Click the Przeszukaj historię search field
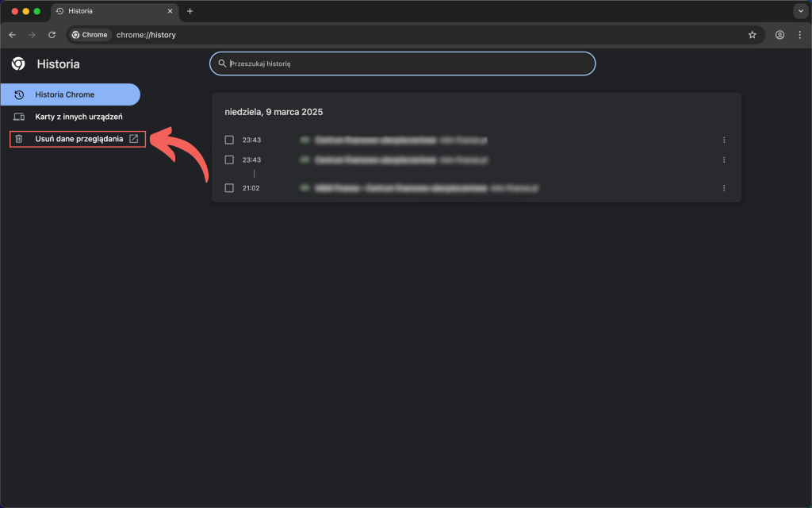The image size is (812, 508). click(x=404, y=63)
